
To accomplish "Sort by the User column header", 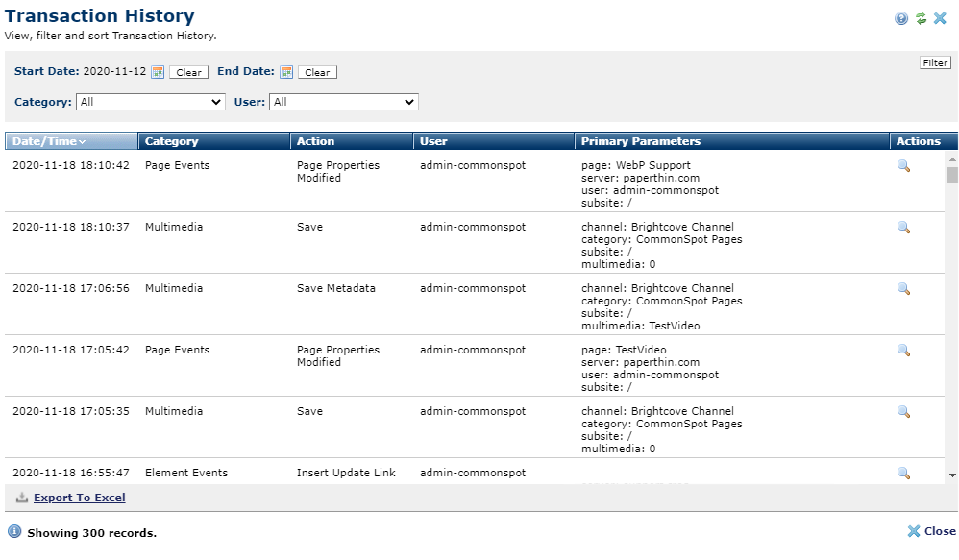I will coord(494,141).
